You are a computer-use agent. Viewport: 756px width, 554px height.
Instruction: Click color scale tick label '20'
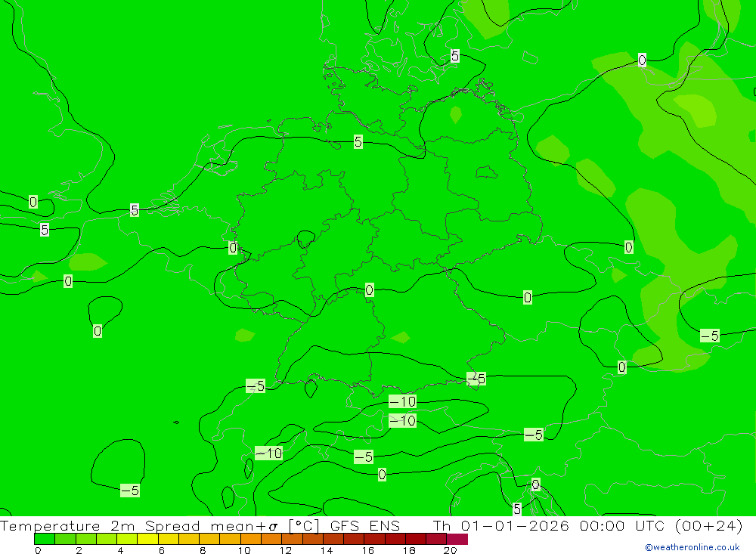pos(451,550)
